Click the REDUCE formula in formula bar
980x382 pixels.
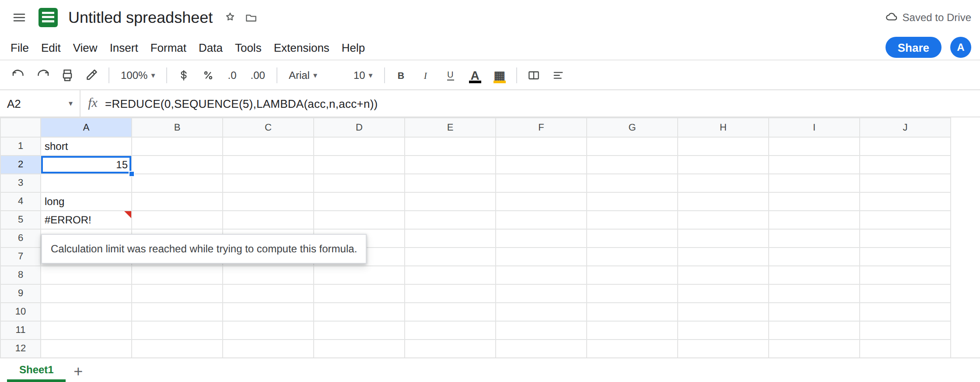click(241, 104)
